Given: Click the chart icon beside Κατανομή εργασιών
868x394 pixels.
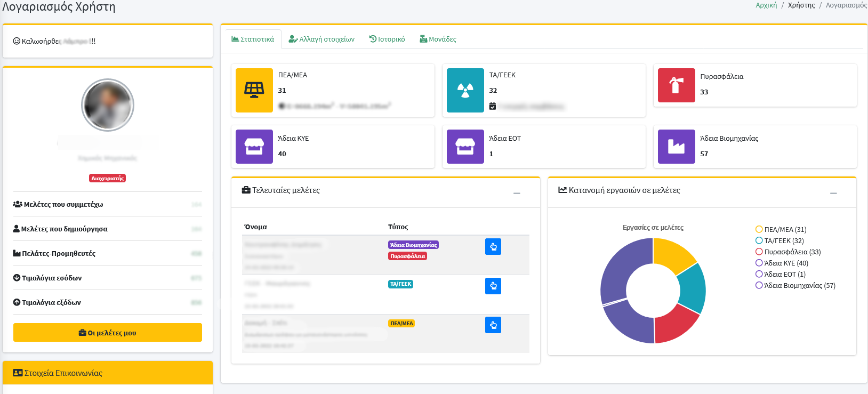Looking at the screenshot, I should 562,190.
